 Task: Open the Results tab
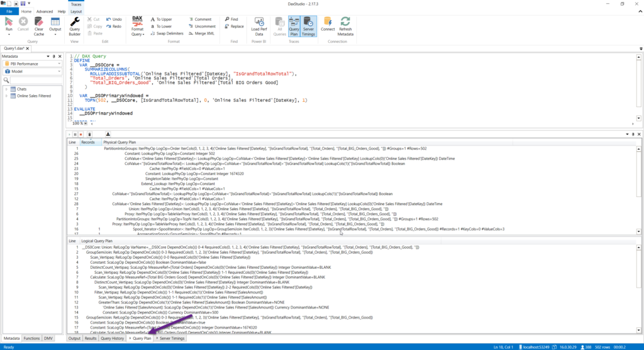coord(91,339)
